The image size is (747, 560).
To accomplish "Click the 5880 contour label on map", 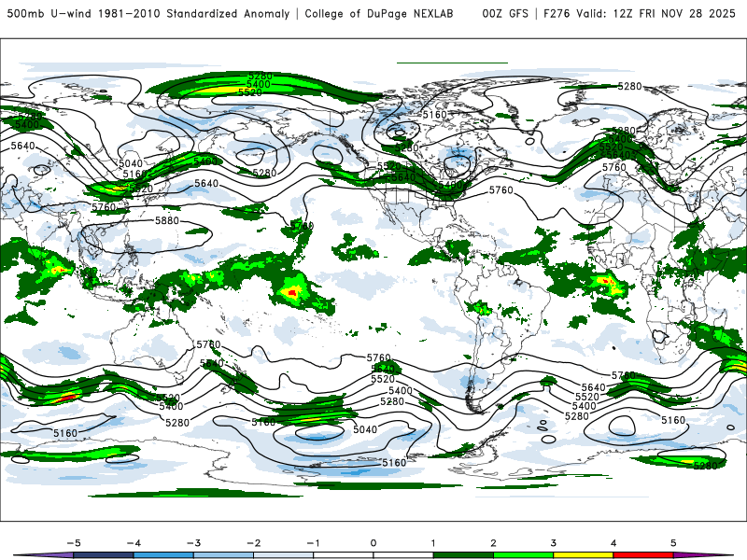I will (167, 220).
